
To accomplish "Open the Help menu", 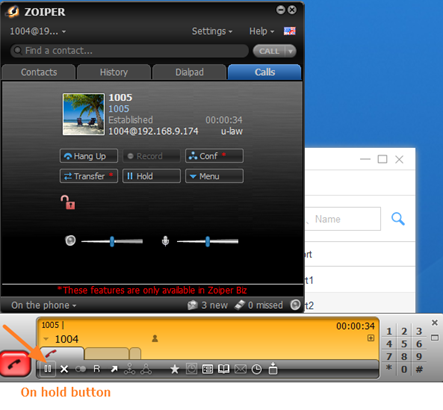I will 262,31.
